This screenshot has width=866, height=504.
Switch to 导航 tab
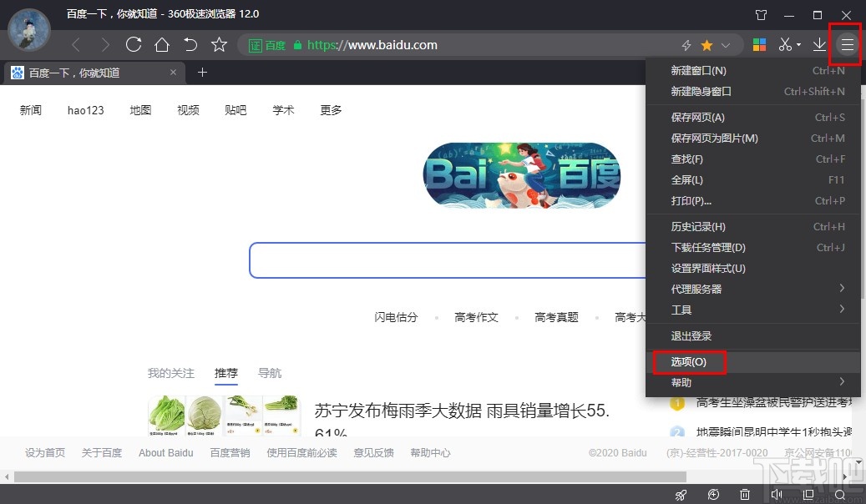[x=270, y=373]
